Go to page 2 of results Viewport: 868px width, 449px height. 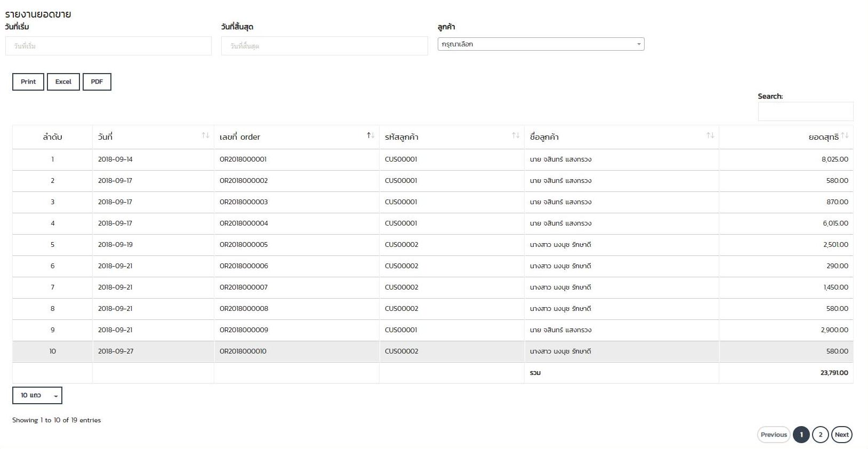click(821, 435)
